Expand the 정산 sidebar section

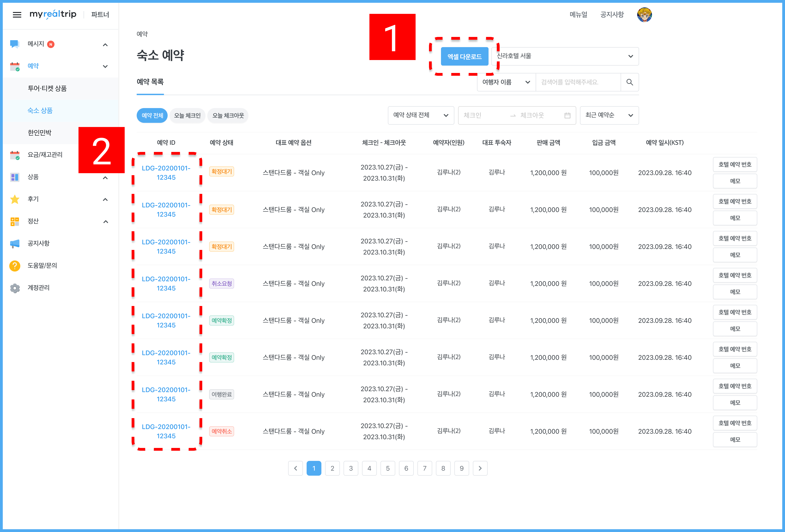[x=105, y=222]
